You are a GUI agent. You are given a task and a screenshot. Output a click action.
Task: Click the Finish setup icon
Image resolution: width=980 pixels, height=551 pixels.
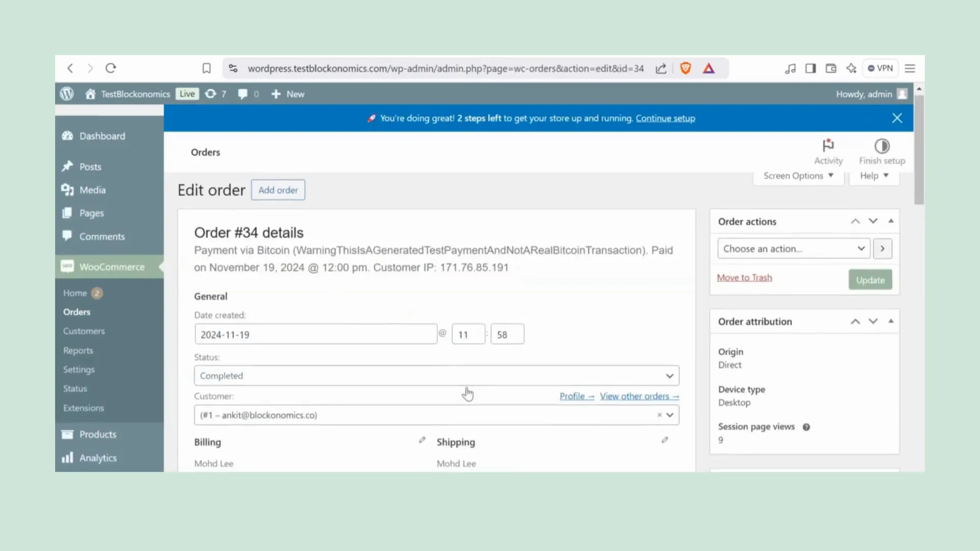pyautogui.click(x=883, y=146)
